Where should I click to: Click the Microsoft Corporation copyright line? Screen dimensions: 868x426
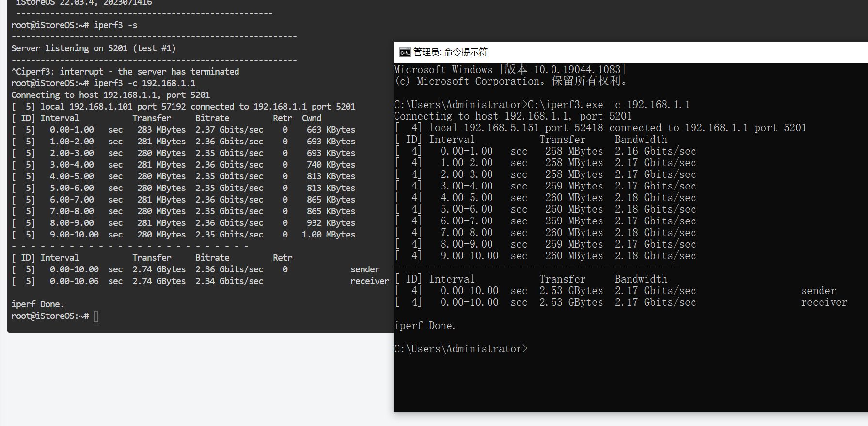pos(511,81)
